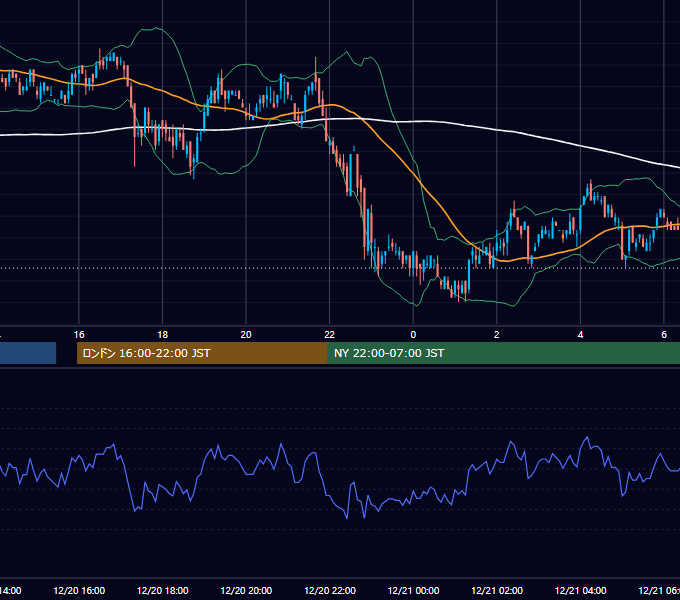
Task: Click the 6 hour label on chart axis
Action: [x=664, y=335]
